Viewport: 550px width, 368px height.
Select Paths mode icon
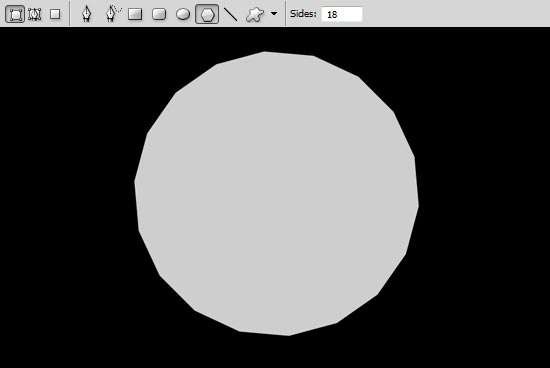pyautogui.click(x=35, y=14)
